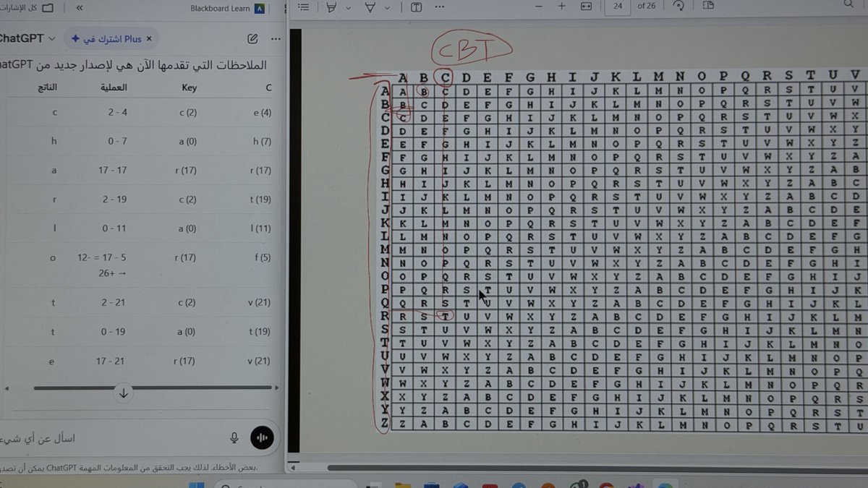The height and width of the screenshot is (488, 868).
Task: Open the PDF page view icon
Action: pos(708,6)
